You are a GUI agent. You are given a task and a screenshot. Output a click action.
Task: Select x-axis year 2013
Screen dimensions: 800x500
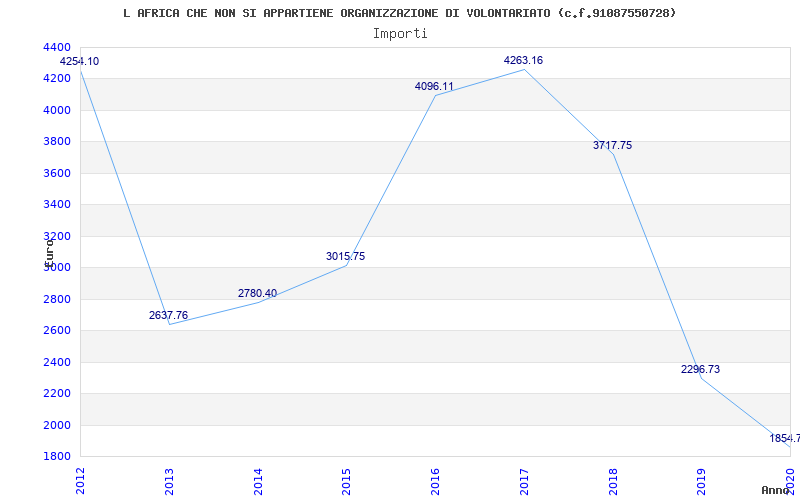click(169, 481)
